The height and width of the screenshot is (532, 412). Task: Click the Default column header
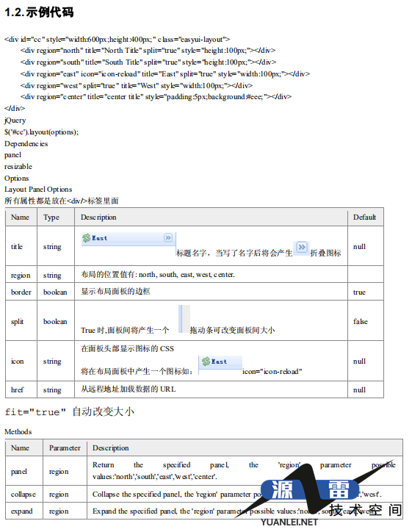point(364,218)
